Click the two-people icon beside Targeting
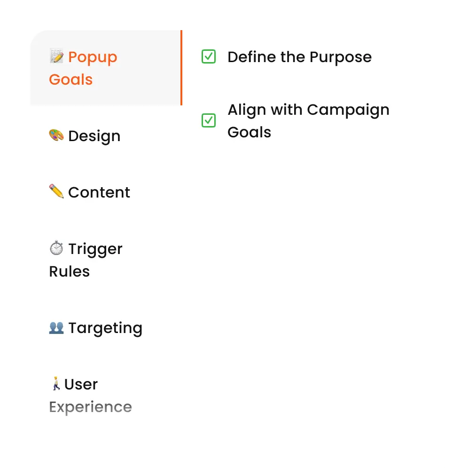Image resolution: width=453 pixels, height=476 pixels. click(x=56, y=327)
